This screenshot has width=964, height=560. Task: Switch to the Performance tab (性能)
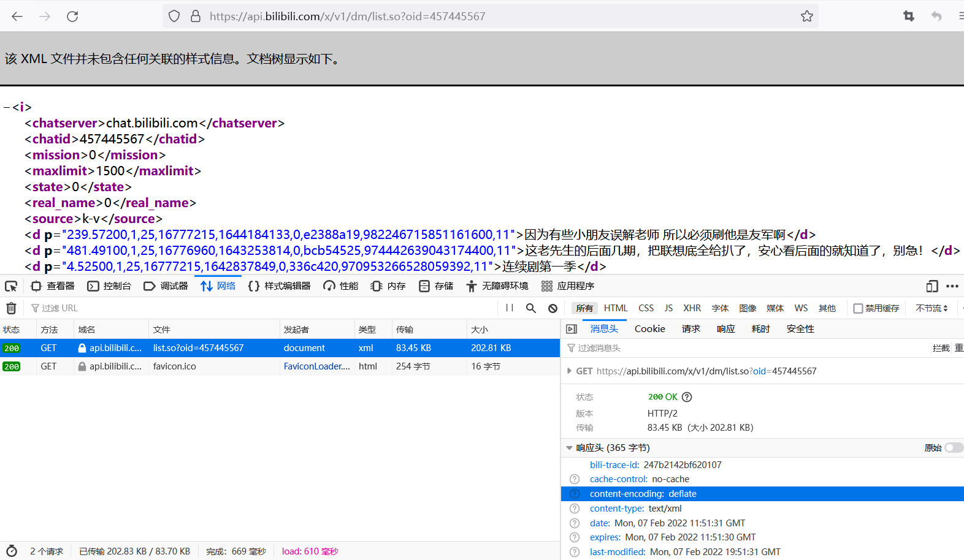tap(341, 286)
